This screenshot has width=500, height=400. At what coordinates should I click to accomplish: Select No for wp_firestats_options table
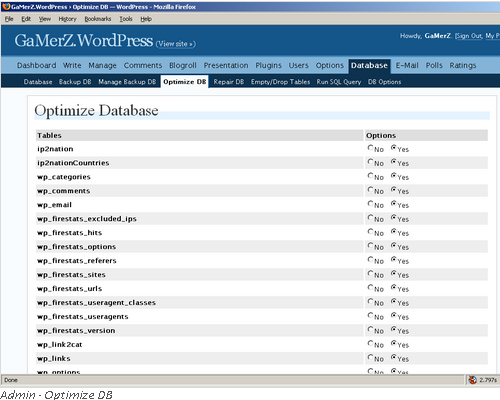pos(370,245)
